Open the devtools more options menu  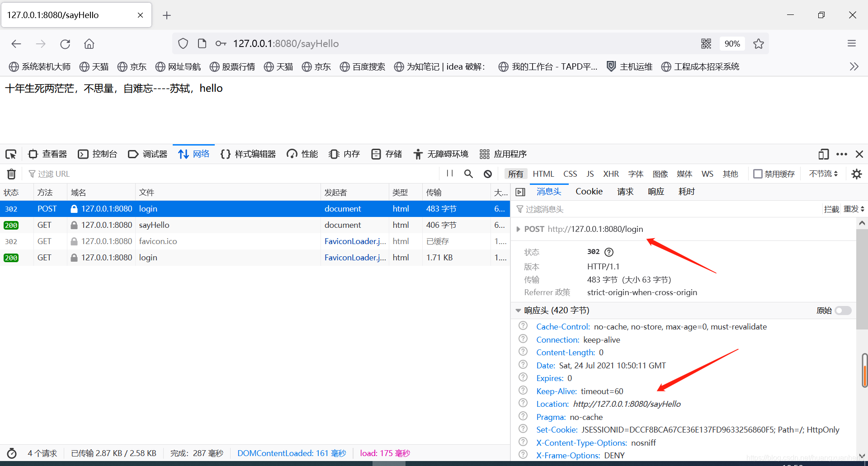pyautogui.click(x=842, y=154)
